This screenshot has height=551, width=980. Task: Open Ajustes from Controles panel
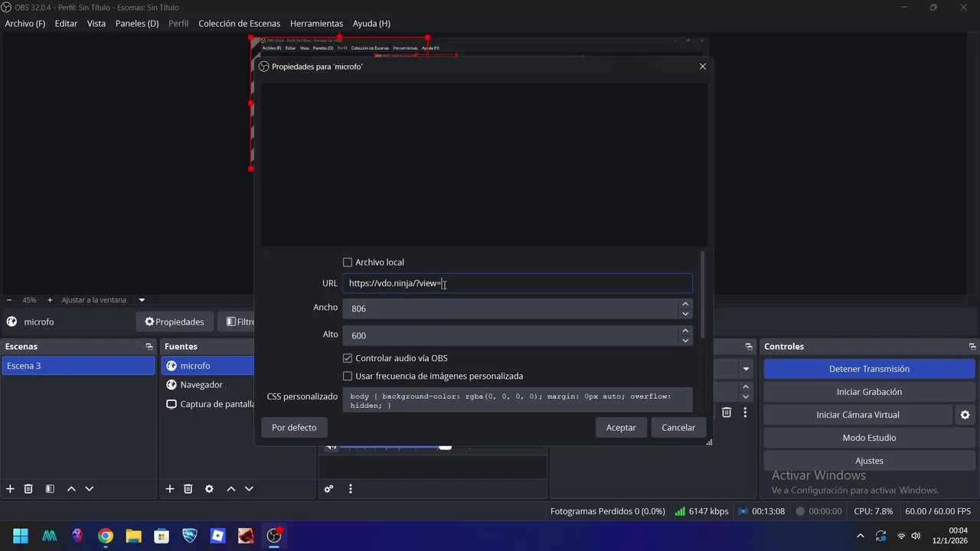(869, 461)
